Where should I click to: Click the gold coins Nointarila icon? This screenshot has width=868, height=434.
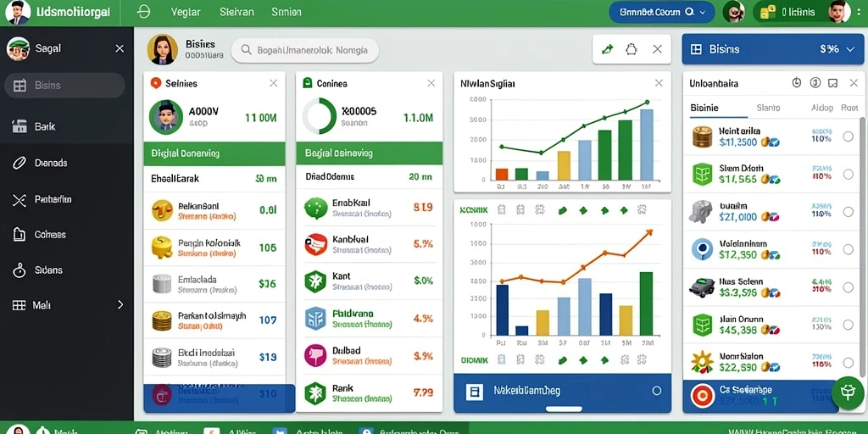[702, 136]
